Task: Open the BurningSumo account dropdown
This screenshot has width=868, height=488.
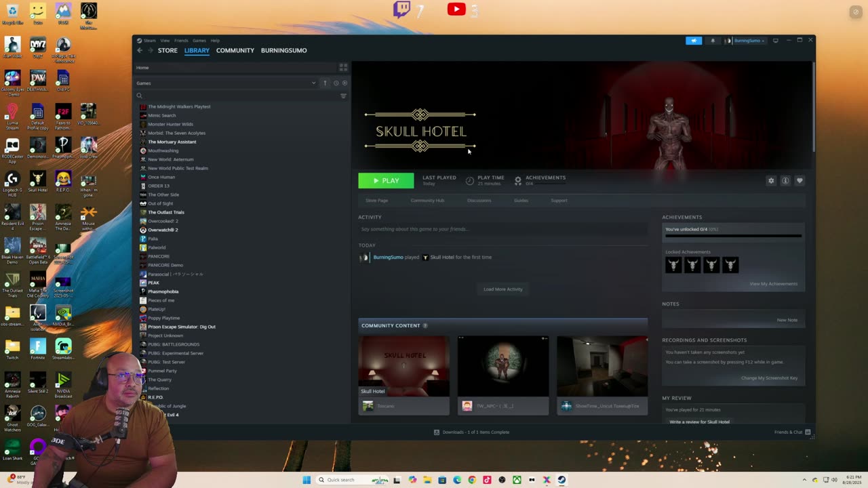Action: point(749,41)
